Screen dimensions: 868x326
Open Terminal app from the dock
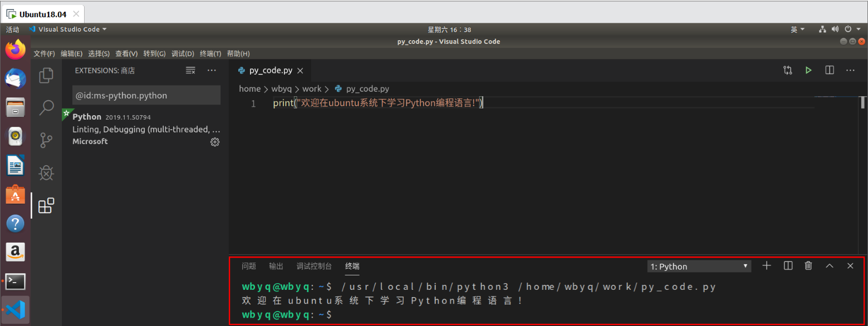16,281
